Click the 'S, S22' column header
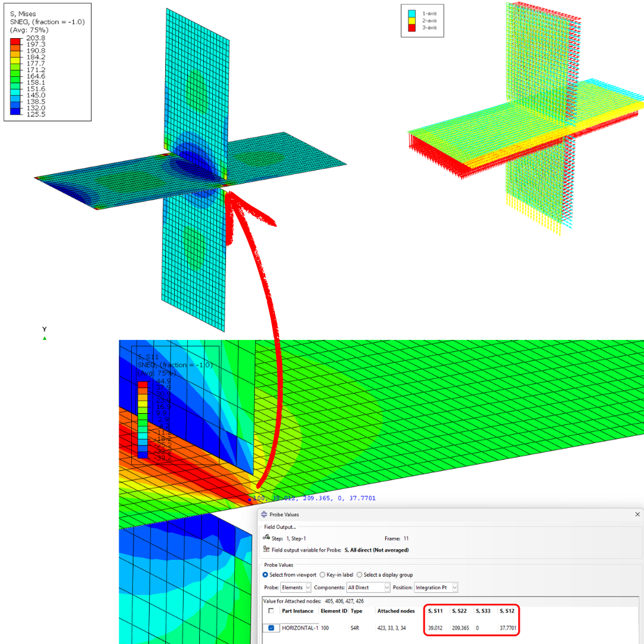The height and width of the screenshot is (644, 644). click(459, 611)
